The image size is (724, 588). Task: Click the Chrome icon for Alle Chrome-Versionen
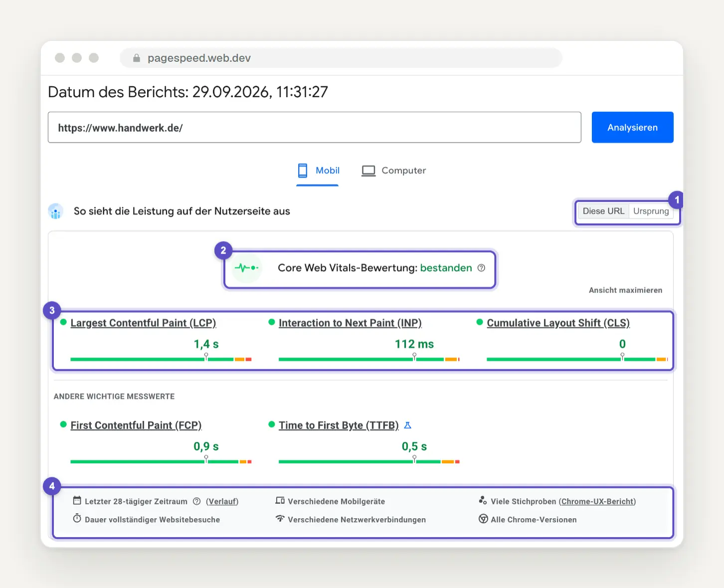point(483,519)
